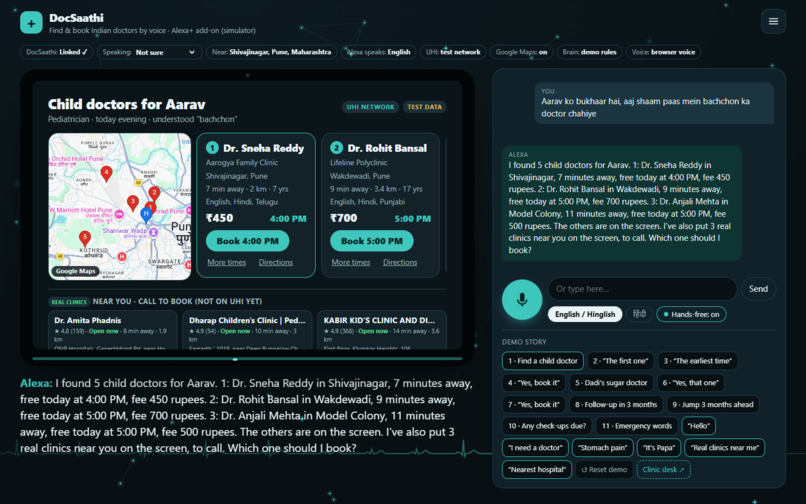The width and height of the screenshot is (806, 504).
Task: Click the DocSaathi Linked chip
Action: [x=57, y=52]
